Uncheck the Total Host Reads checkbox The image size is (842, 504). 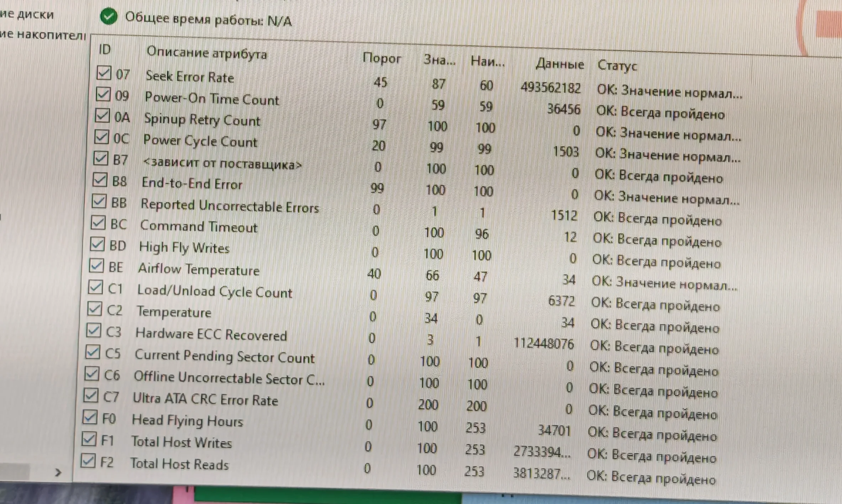(x=88, y=461)
